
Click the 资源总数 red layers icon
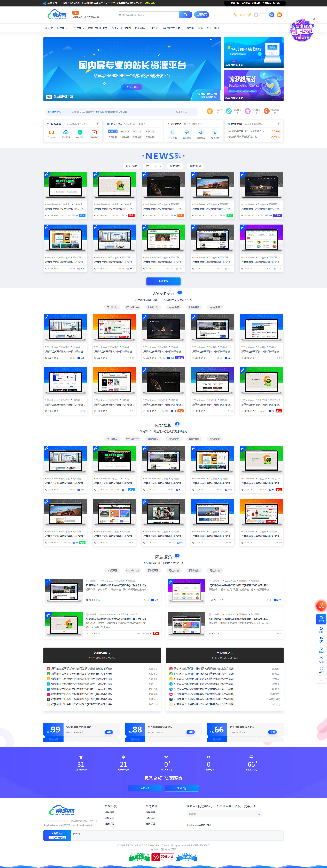267,111
